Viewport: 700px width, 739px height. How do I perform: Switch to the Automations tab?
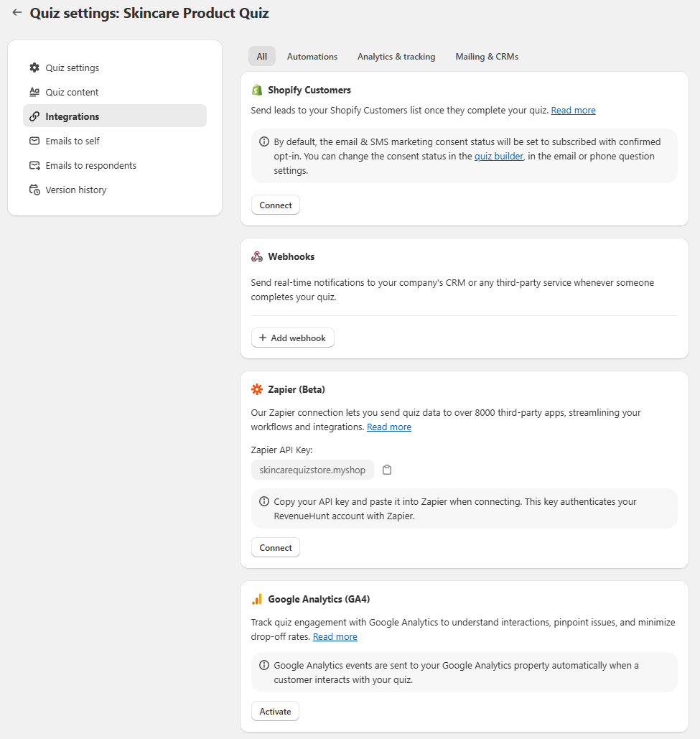tap(312, 57)
